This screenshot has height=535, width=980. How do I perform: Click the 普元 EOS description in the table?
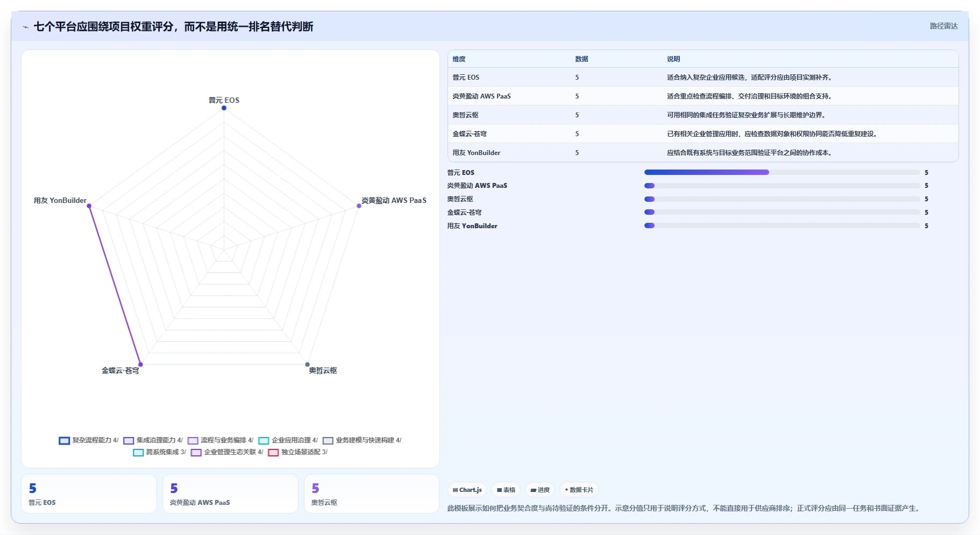750,78
